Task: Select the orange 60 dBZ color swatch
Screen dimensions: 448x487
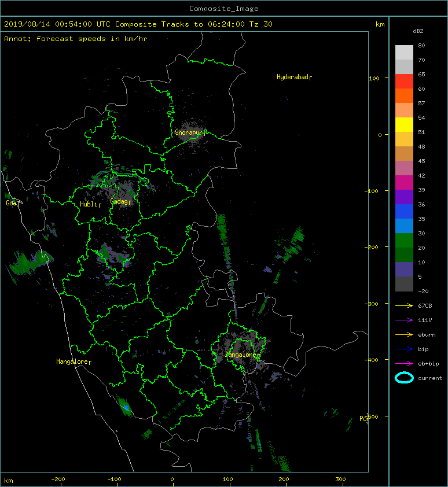Action: point(404,95)
